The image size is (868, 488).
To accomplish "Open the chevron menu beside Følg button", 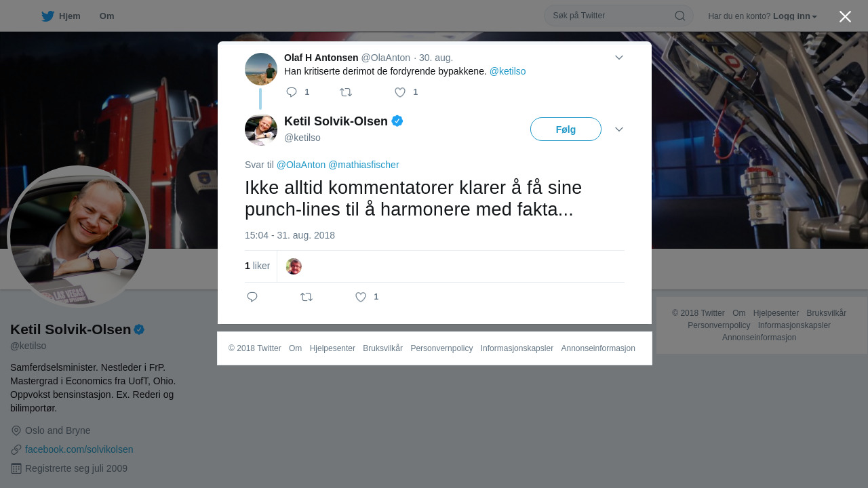I will [619, 129].
